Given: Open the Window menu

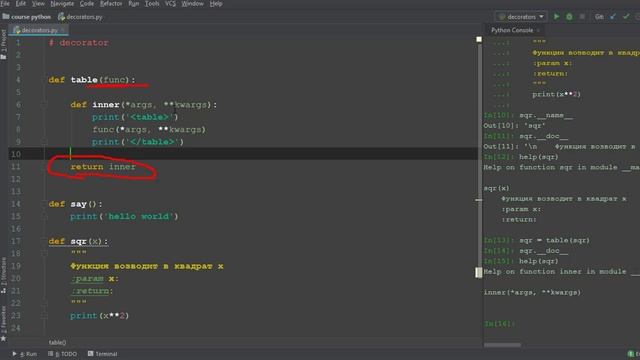Looking at the screenshot, I should pos(192,4).
